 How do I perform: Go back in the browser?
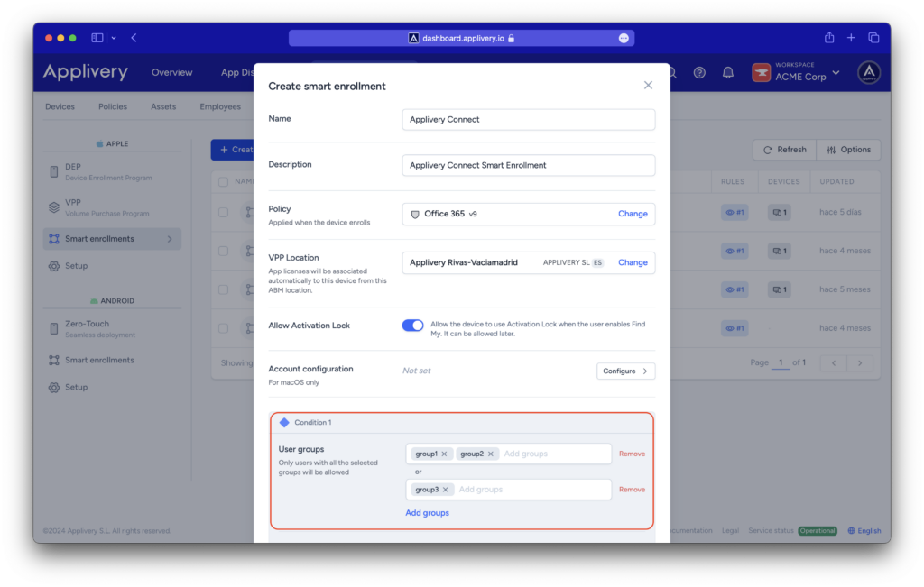click(x=134, y=38)
